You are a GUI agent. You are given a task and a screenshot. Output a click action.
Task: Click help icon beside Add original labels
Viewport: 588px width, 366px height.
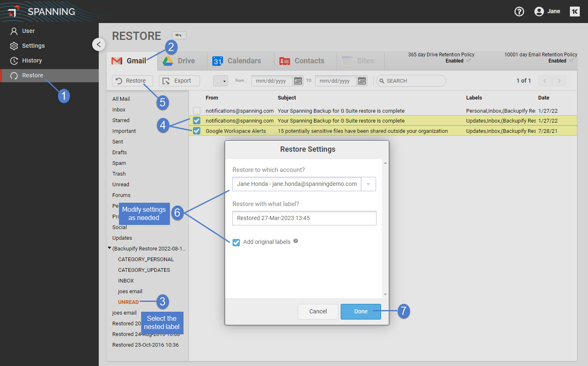pyautogui.click(x=295, y=241)
